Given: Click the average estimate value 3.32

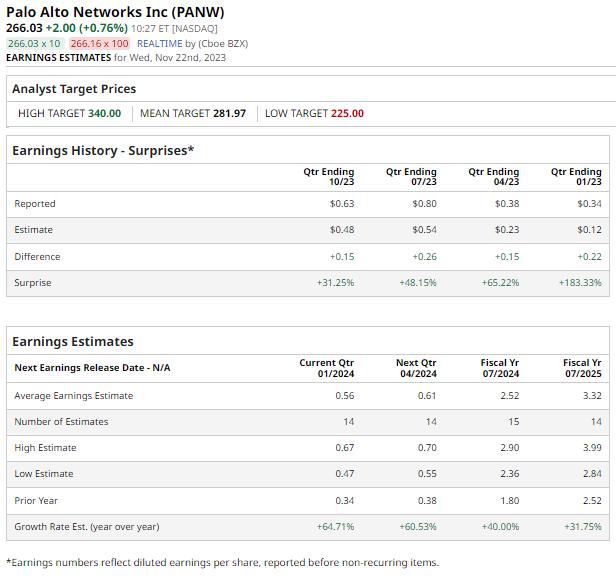Looking at the screenshot, I should tap(592, 396).
